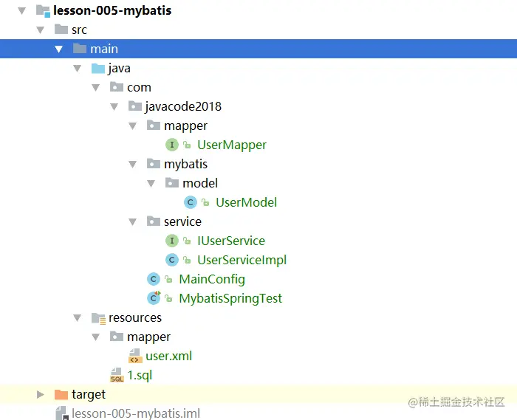Select the mybatis package label

point(185,164)
